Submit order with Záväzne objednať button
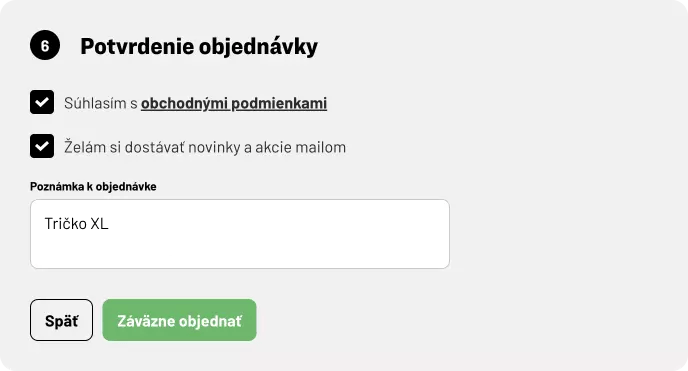This screenshot has height=371, width=688. tap(179, 320)
